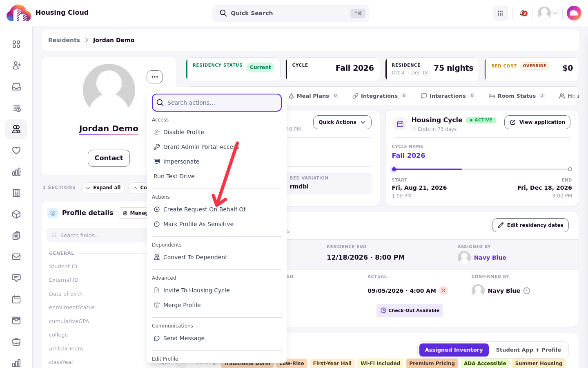The height and width of the screenshot is (368, 588).
Task: Focus the Search actions input field
Action: (217, 103)
